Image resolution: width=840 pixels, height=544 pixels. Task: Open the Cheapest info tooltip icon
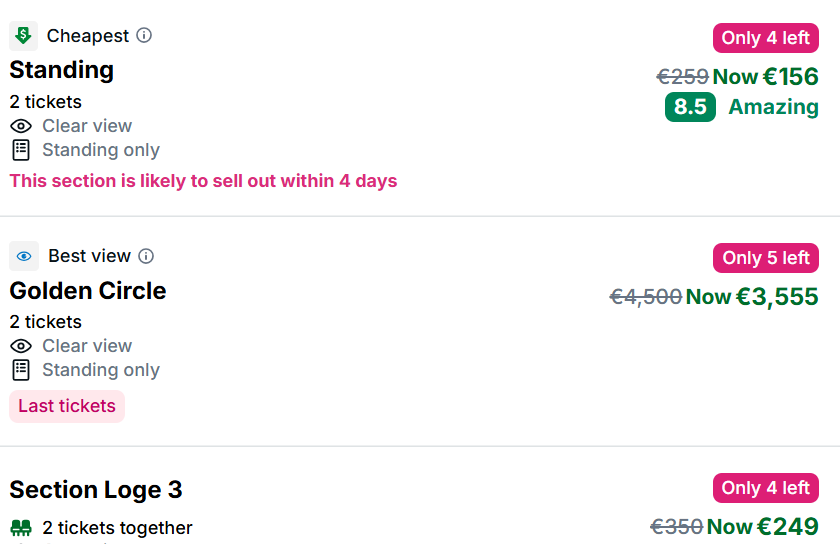pos(144,36)
